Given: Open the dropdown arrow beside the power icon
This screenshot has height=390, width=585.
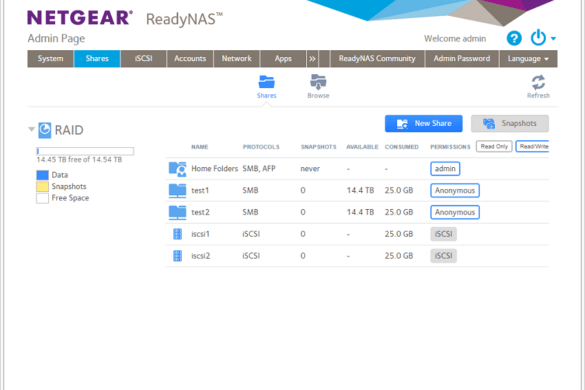Looking at the screenshot, I should 553,38.
